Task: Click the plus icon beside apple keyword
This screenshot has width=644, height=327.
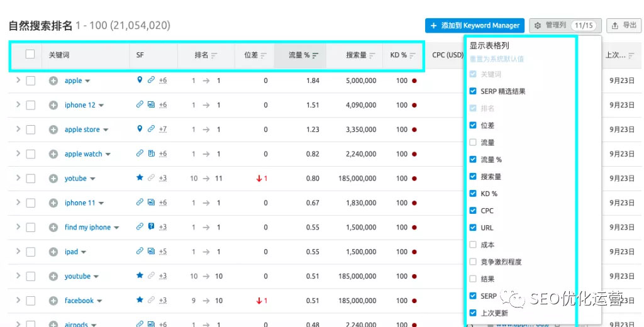Action: click(x=53, y=80)
